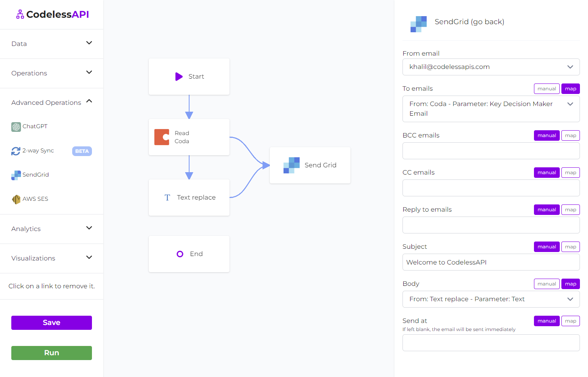Switch Body to manual mode
588x377 pixels.
coord(547,284)
